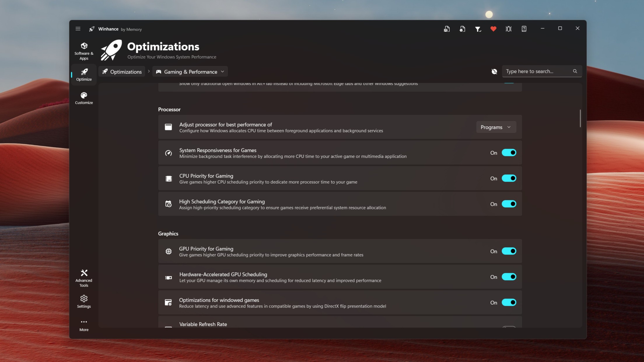Viewport: 644px width, 362px height.
Task: Select the Customize section in sidebar
Action: [84, 98]
